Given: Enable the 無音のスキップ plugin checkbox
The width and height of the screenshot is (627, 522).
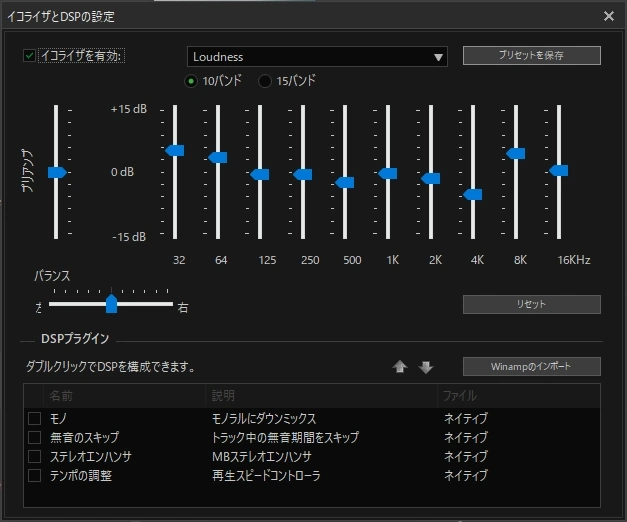Looking at the screenshot, I should 34,437.
